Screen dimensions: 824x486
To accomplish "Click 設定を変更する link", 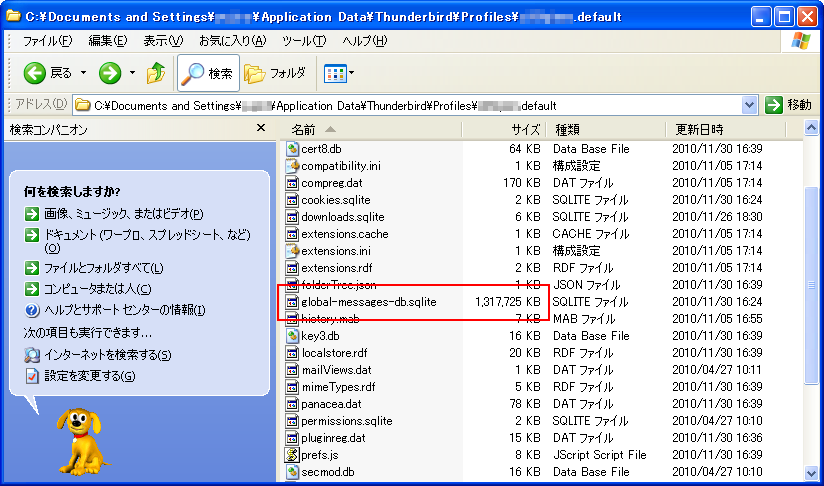I will click(x=89, y=376).
